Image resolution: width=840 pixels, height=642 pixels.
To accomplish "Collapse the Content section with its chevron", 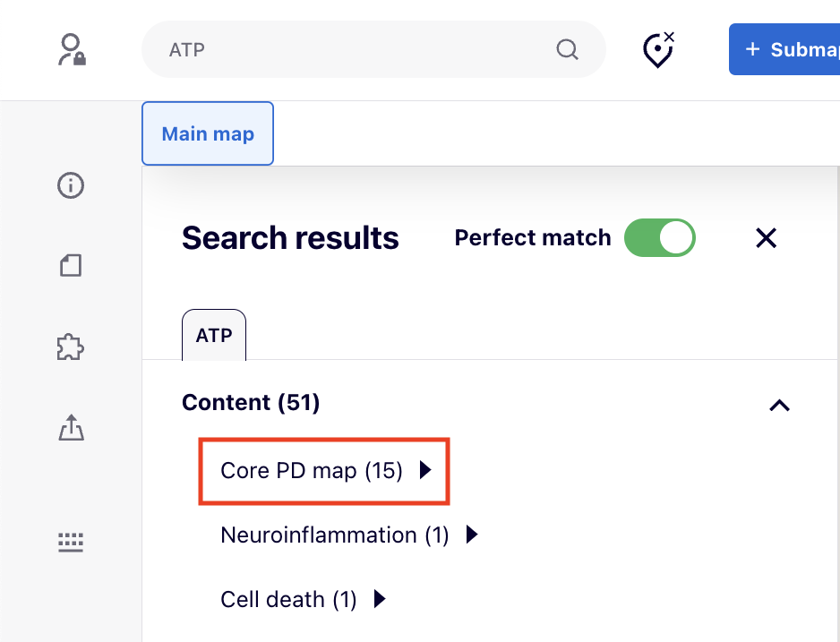I will 779,405.
